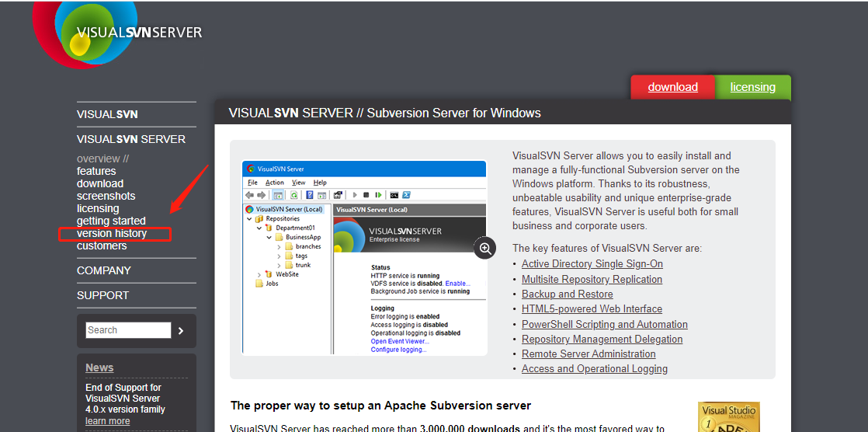Open Backup and Restore link
This screenshot has width=868, height=432.
coord(568,294)
